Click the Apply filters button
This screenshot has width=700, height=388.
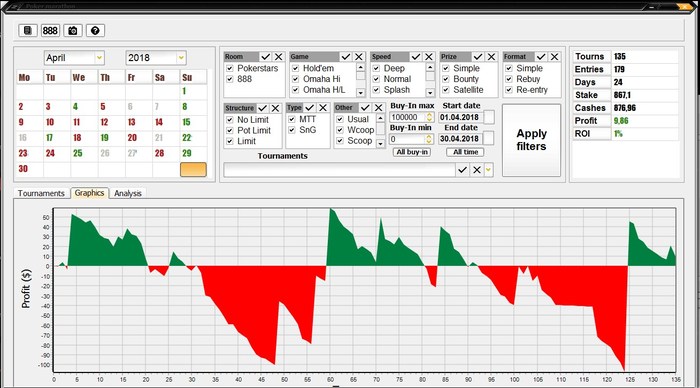point(531,140)
